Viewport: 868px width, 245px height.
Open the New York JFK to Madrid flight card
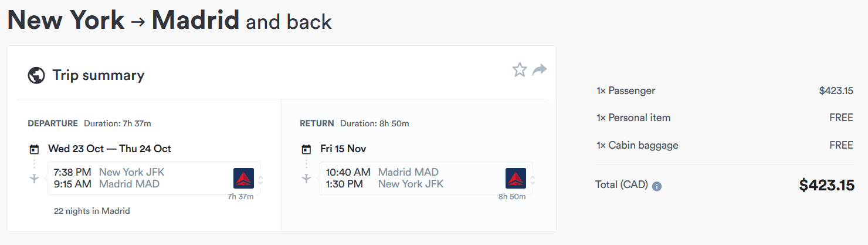(154, 178)
